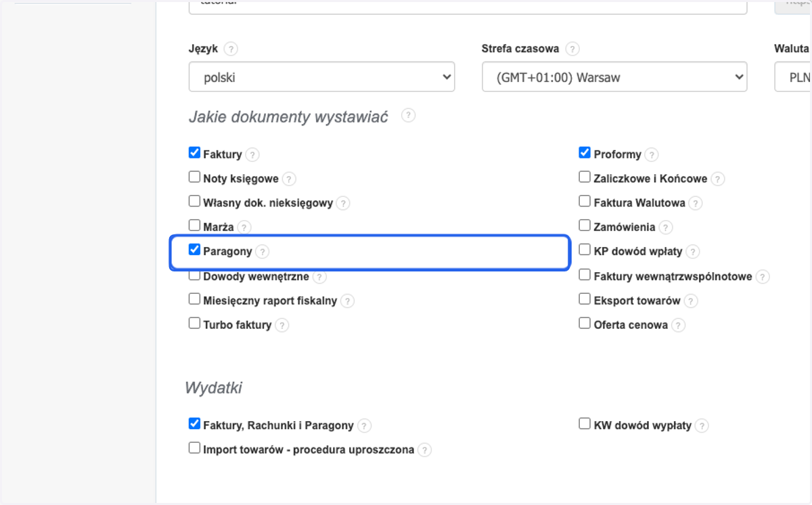Click the text input field at top
Viewport: 812px width, 505px height.
(468, 7)
